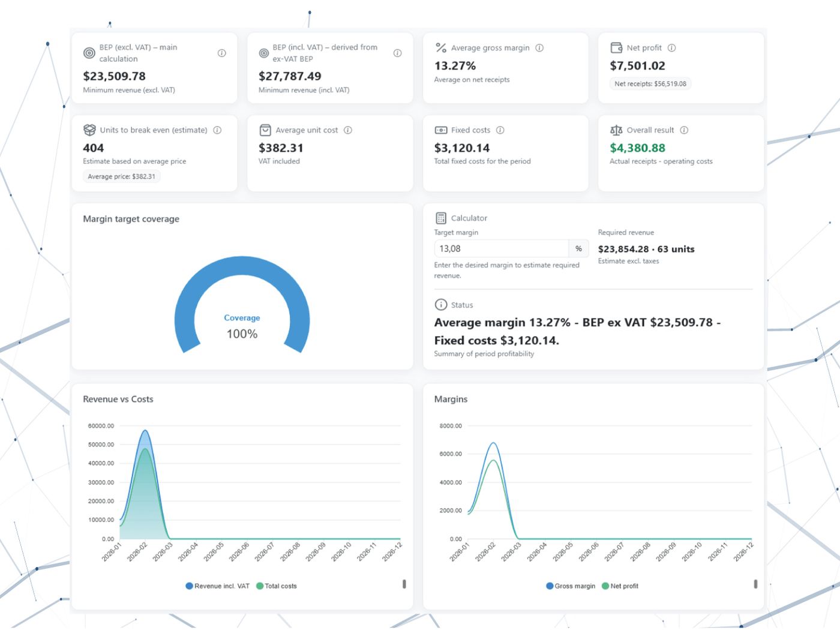Click the status summary text about average margin
The image size is (840, 630).
pyautogui.click(x=578, y=331)
